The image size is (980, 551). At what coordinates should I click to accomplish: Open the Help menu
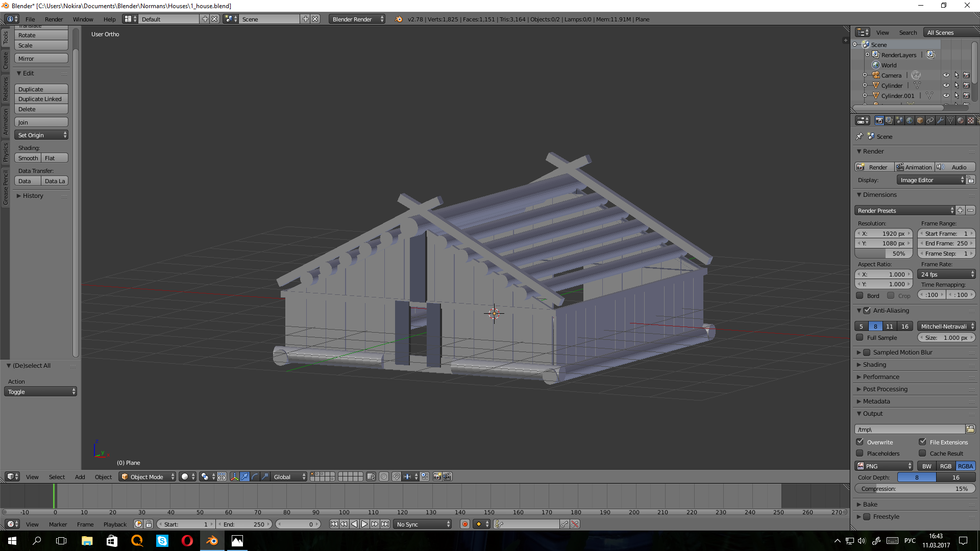click(109, 19)
